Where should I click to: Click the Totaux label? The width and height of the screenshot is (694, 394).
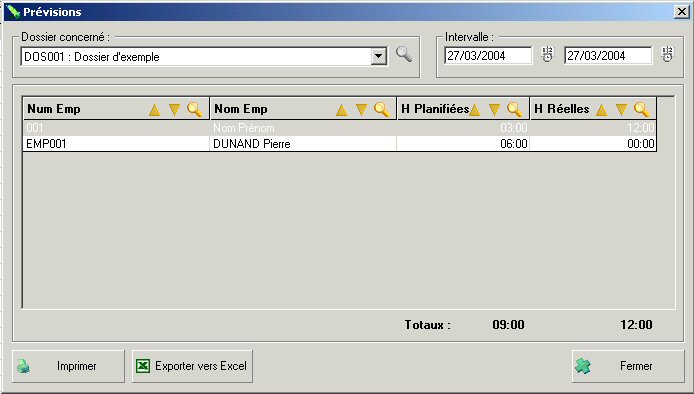[x=428, y=325]
